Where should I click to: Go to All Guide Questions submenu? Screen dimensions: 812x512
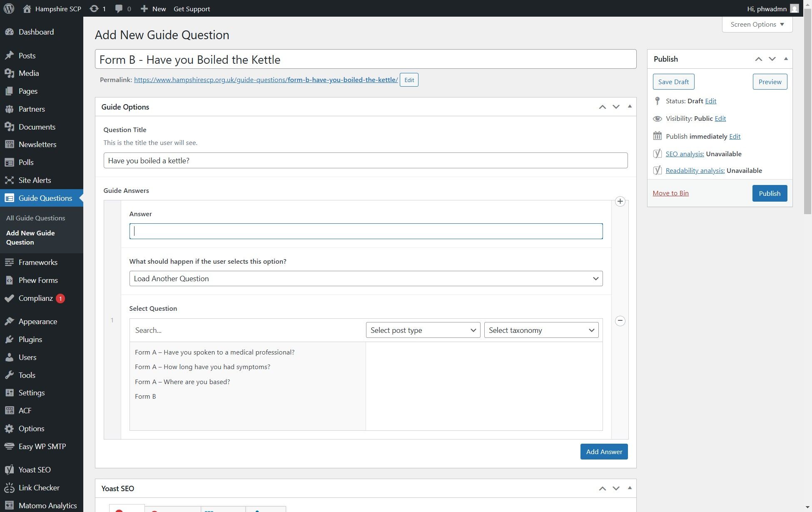(x=35, y=218)
